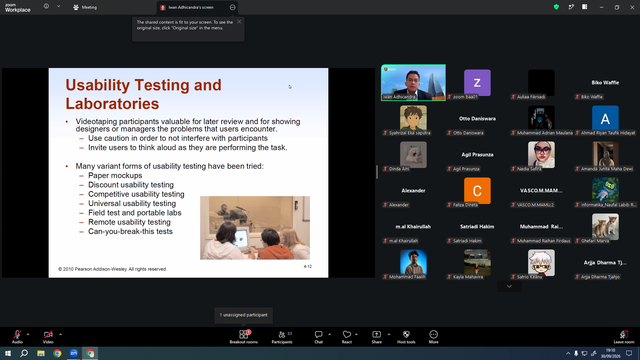The image size is (640, 360).
Task: Select the Auliaa Fikriadi participant tile
Action: pos(541,82)
